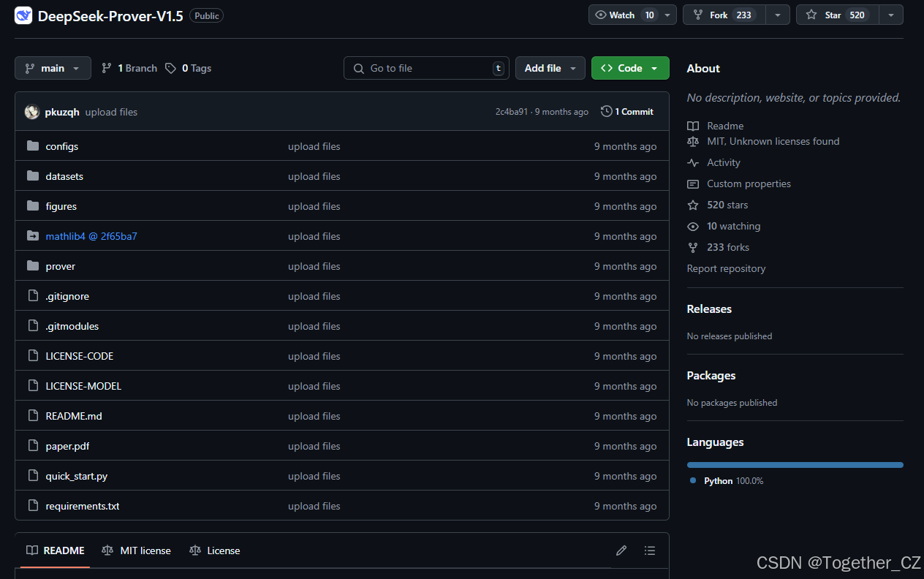Click the fork icon next to 233 forks
924x579 pixels.
[693, 247]
